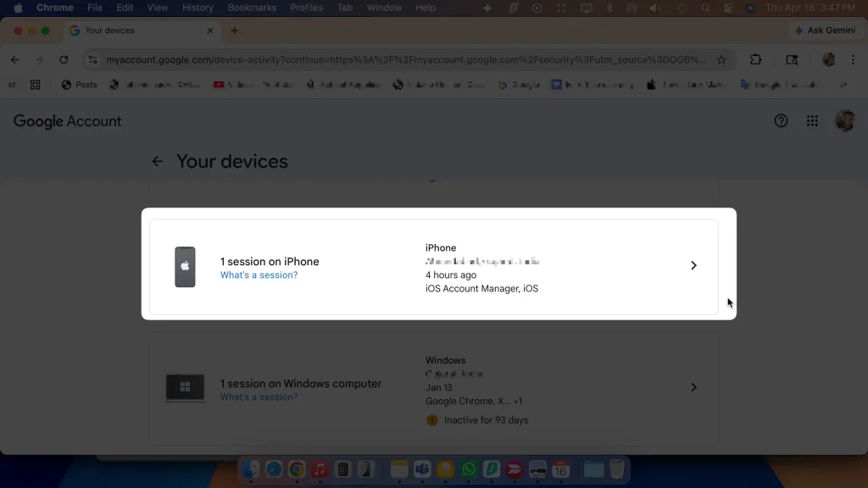The width and height of the screenshot is (868, 488).
Task: Click '1 session on Windows computer' text
Action: (x=301, y=384)
